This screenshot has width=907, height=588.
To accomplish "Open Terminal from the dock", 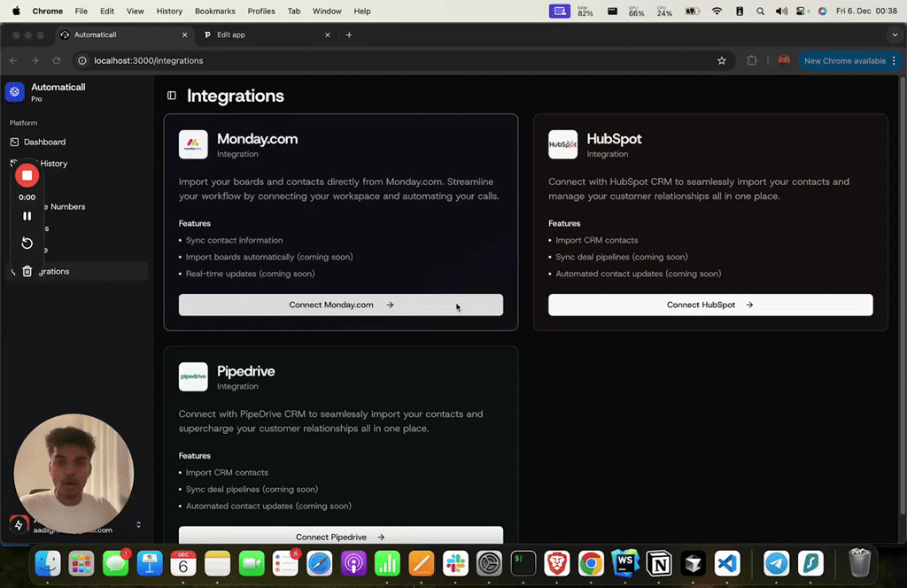I will click(523, 563).
